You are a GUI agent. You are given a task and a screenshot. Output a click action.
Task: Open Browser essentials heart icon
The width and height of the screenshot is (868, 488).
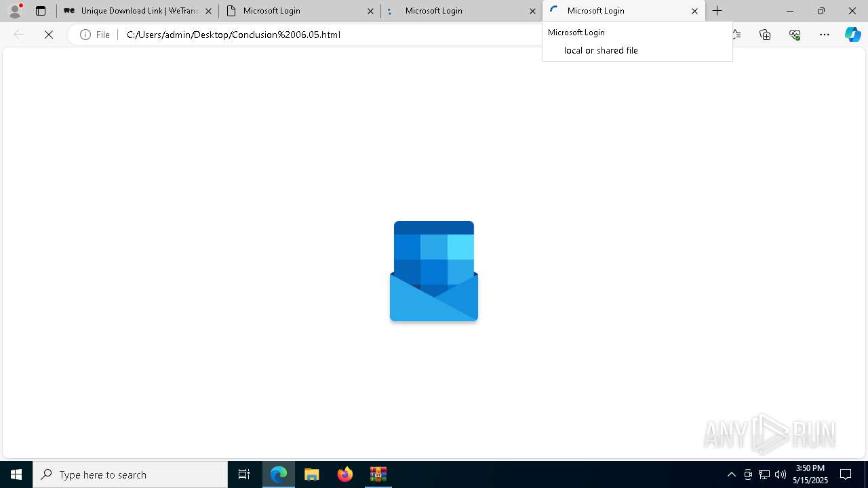tap(795, 35)
